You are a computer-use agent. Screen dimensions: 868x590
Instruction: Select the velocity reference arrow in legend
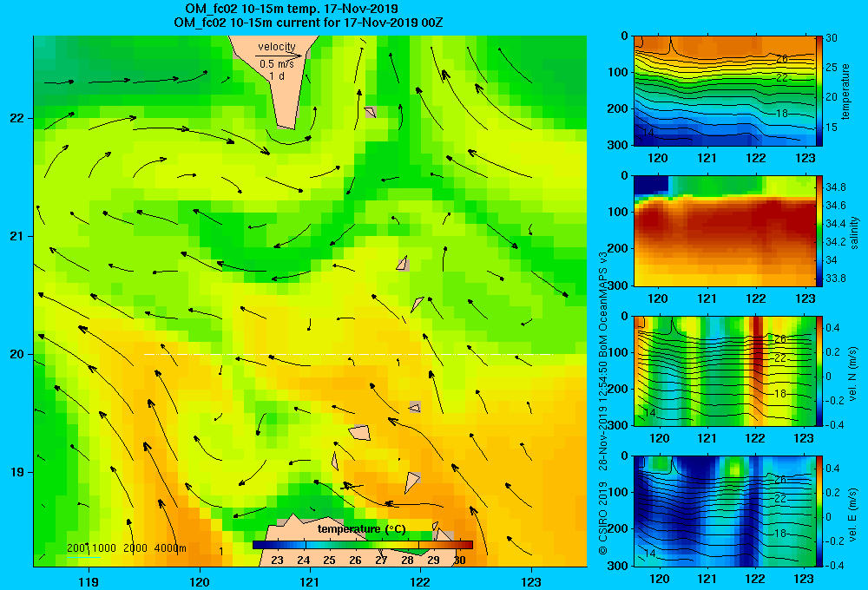[x=279, y=56]
